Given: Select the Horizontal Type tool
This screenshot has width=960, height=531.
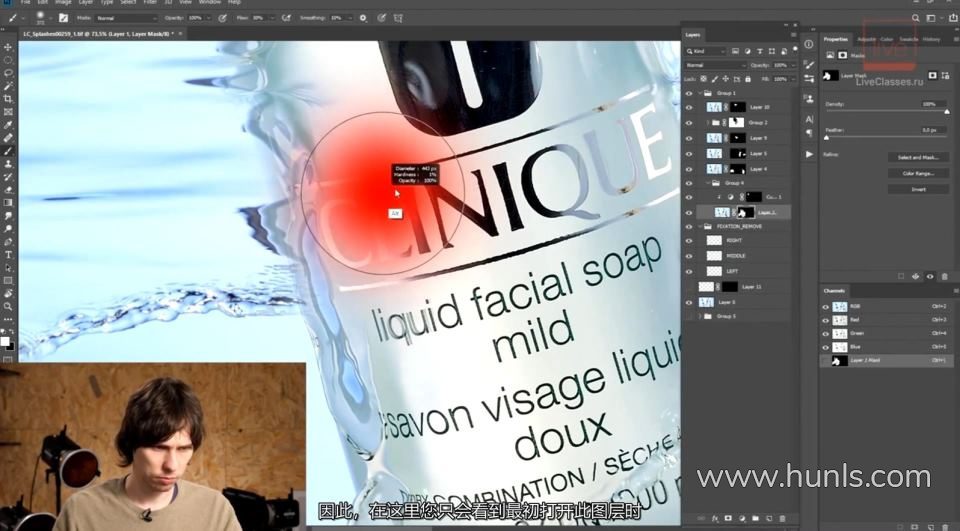Looking at the screenshot, I should tap(8, 255).
